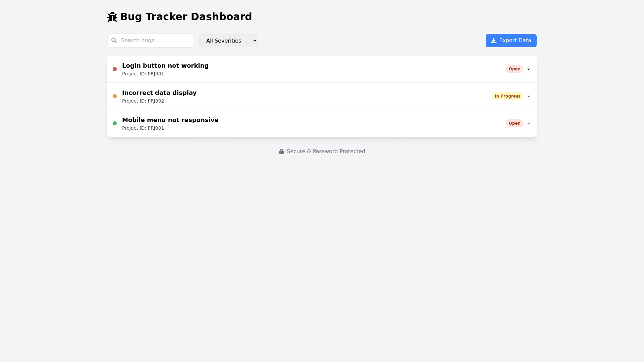Select the Incorrect data display title
The image size is (644, 362).
tap(159, 93)
